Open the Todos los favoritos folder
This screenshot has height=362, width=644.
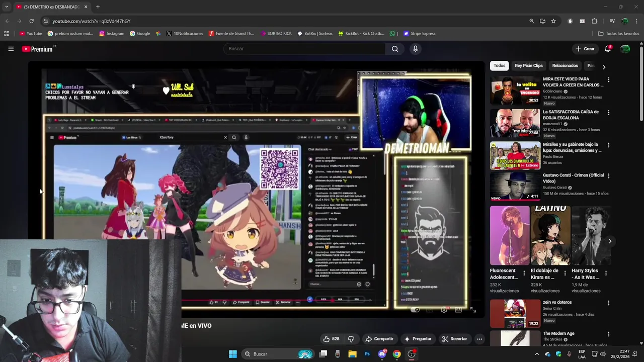point(618,34)
